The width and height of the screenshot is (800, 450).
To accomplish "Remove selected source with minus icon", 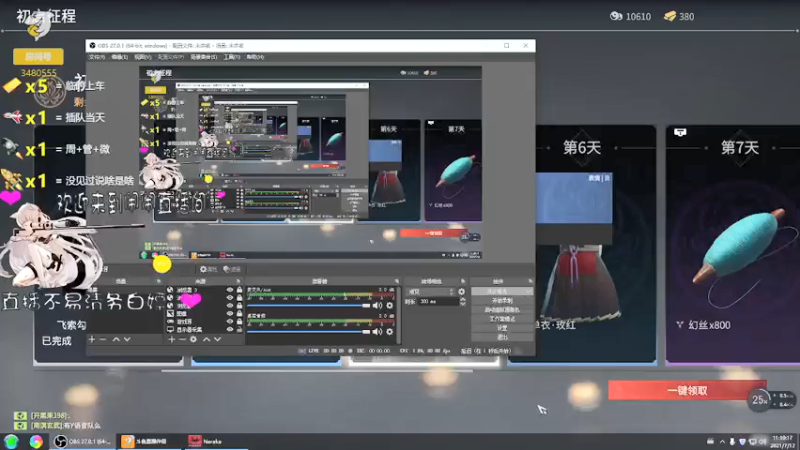I will click(x=182, y=339).
